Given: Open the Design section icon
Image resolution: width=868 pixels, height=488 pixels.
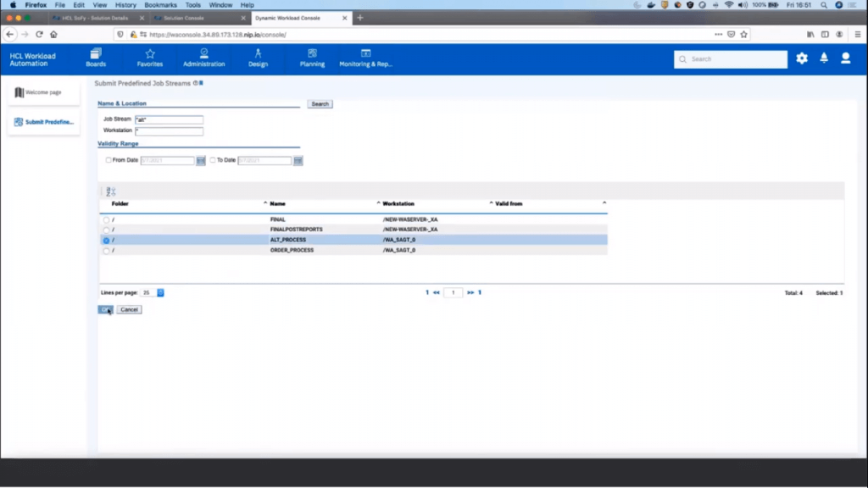Looking at the screenshot, I should point(258,58).
